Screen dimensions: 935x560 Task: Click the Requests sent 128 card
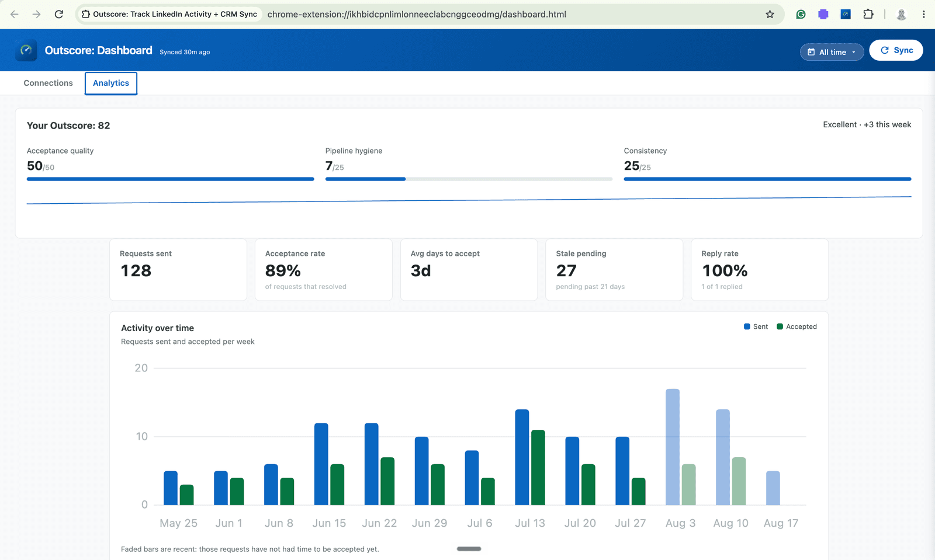click(x=178, y=270)
